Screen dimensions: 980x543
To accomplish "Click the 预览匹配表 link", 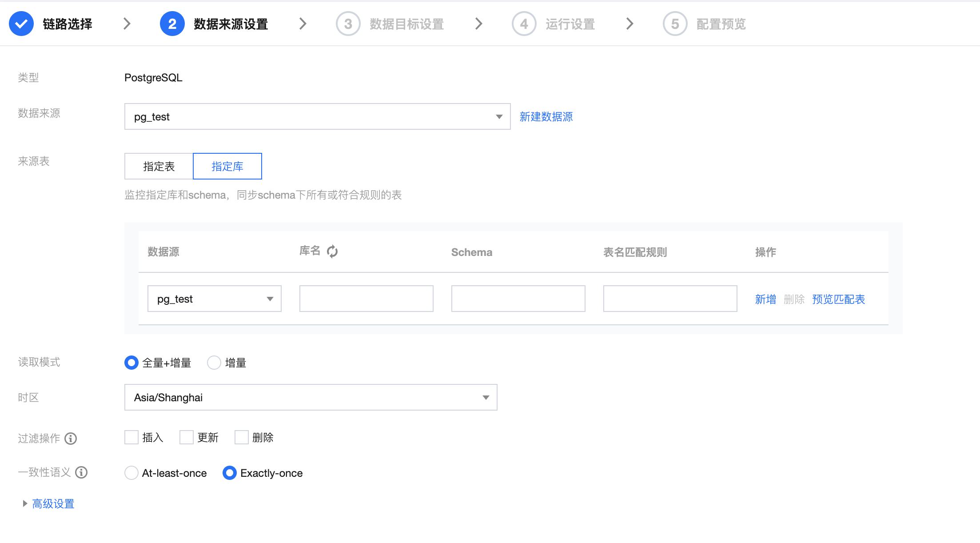I will (x=838, y=299).
